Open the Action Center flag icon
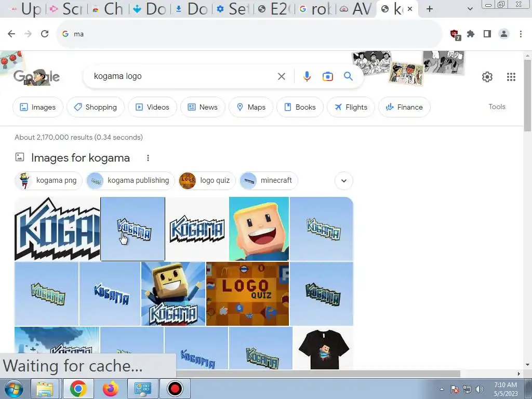Screen dimensions: 532x399 pyautogui.click(x=455, y=389)
